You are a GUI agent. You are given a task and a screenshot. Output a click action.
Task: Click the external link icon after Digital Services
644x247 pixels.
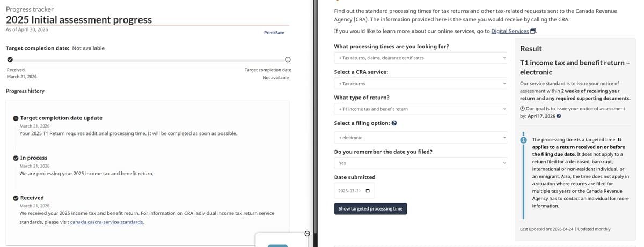coord(533,31)
